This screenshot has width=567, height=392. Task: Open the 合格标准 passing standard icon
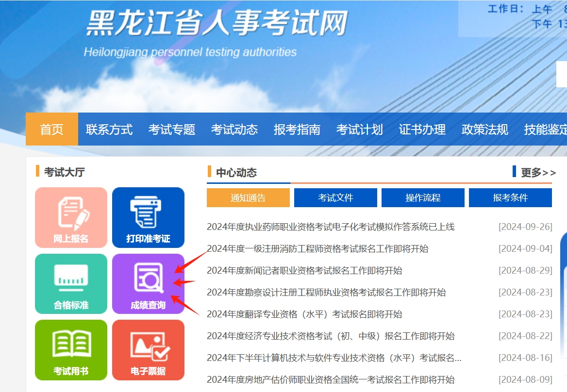[71, 283]
